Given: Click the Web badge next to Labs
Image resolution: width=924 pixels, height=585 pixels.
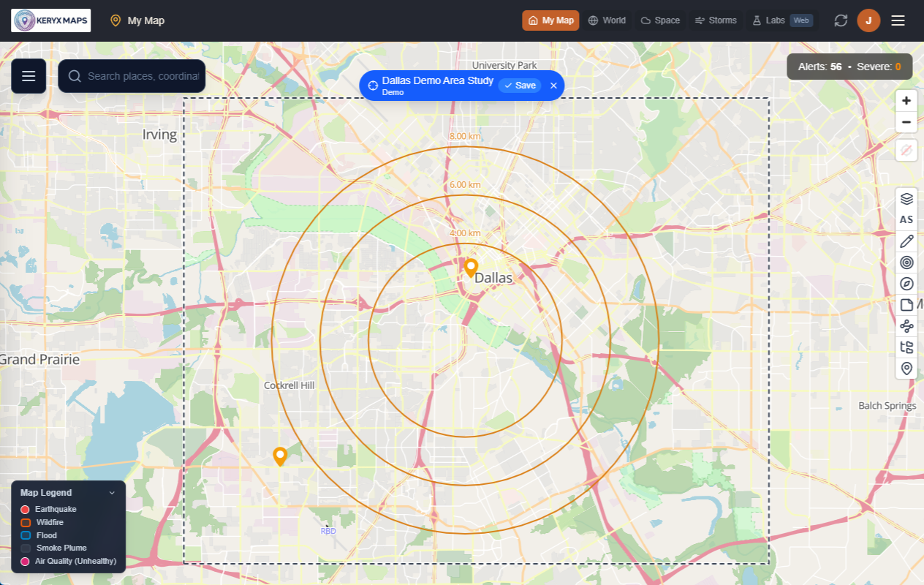Looking at the screenshot, I should pos(801,20).
